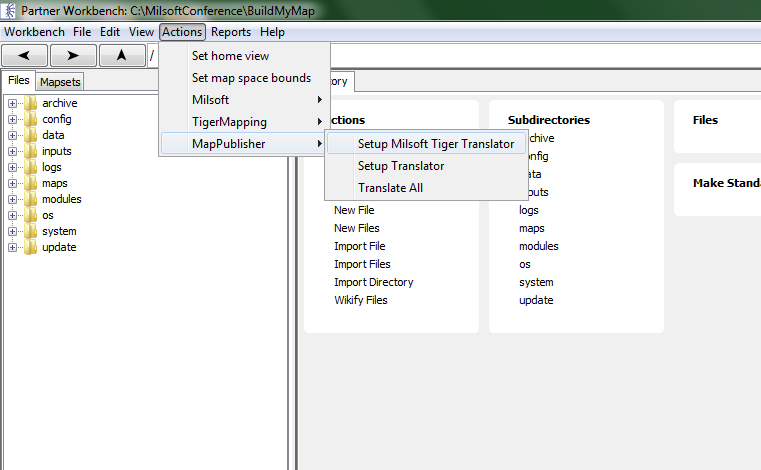Click the system folder icon in tree

[x=31, y=231]
